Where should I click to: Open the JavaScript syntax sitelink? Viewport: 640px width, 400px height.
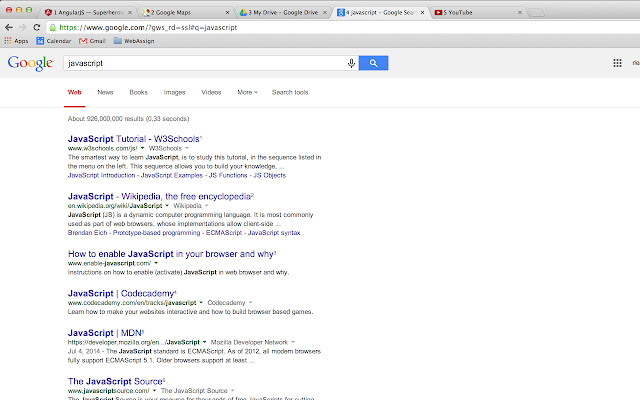(274, 233)
